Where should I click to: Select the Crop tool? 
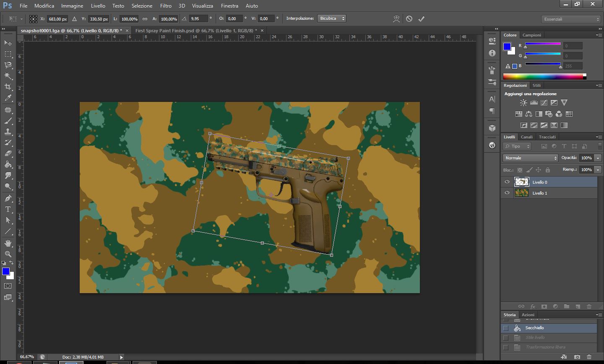point(8,87)
